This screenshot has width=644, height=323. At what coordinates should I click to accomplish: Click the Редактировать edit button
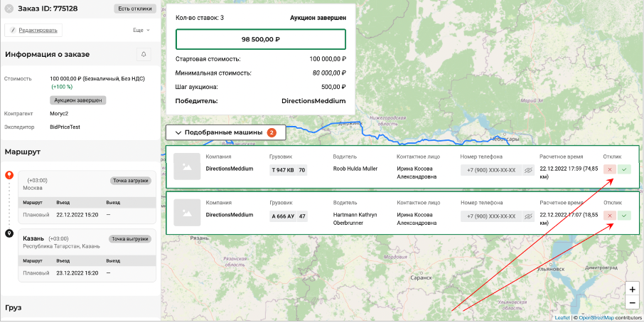(34, 30)
